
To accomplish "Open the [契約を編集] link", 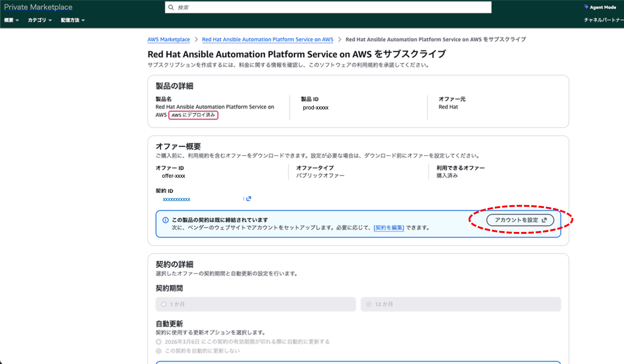I will 389,228.
